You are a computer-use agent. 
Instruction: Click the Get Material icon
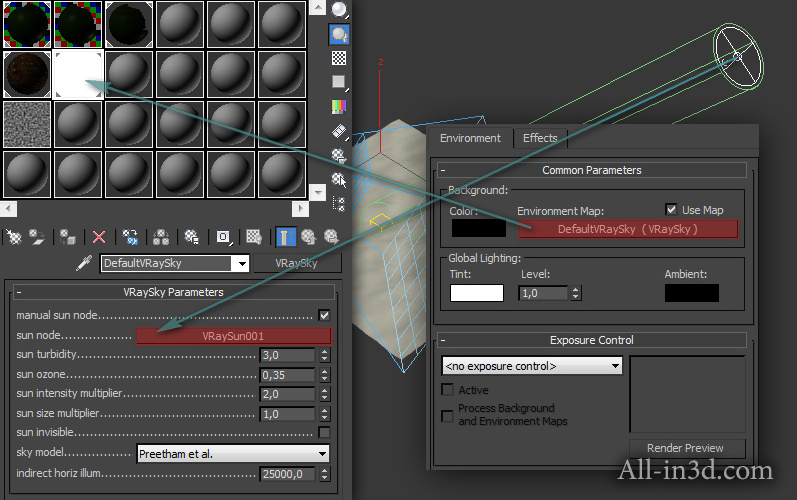(14, 237)
